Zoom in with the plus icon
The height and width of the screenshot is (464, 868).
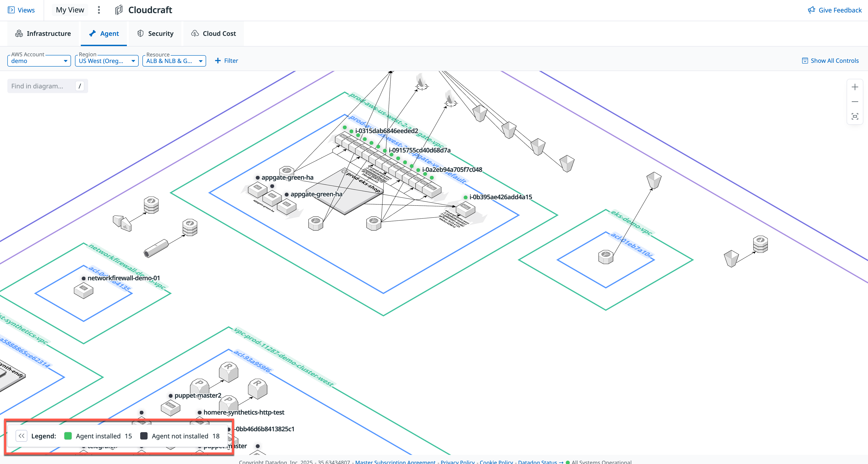tap(855, 87)
